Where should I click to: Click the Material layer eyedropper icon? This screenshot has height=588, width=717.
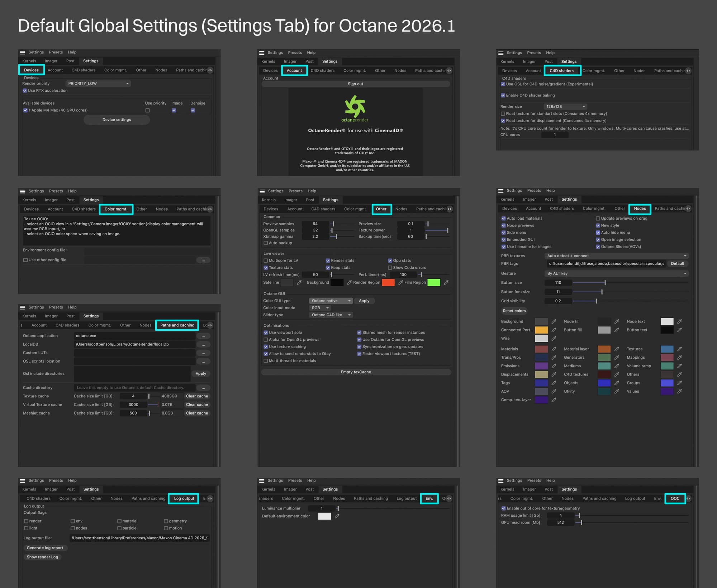click(x=617, y=349)
